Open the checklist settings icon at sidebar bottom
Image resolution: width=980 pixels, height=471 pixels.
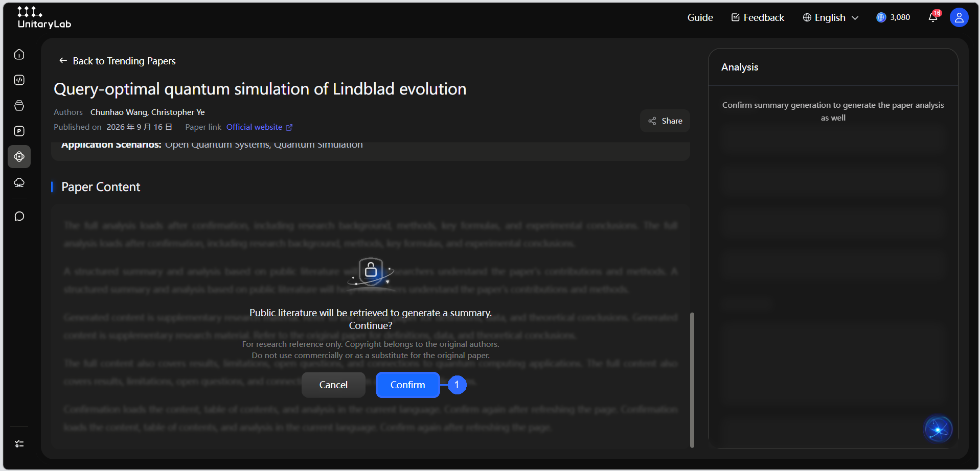[19, 444]
